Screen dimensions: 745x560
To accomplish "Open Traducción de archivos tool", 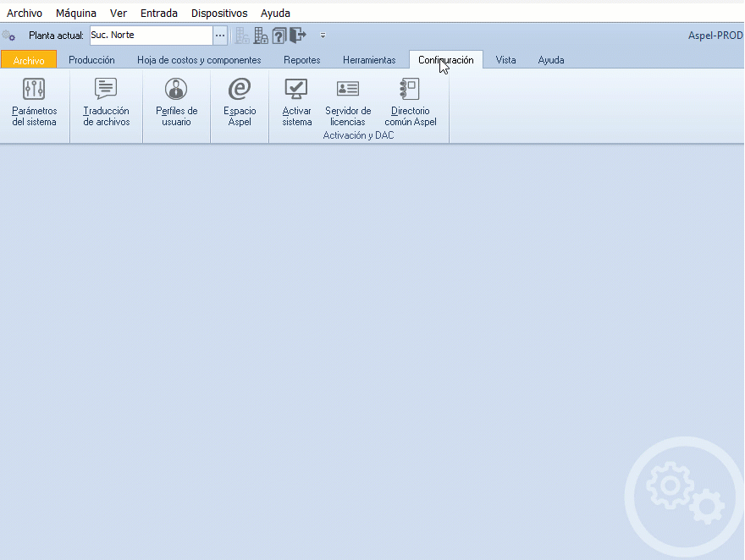I will coord(107,102).
